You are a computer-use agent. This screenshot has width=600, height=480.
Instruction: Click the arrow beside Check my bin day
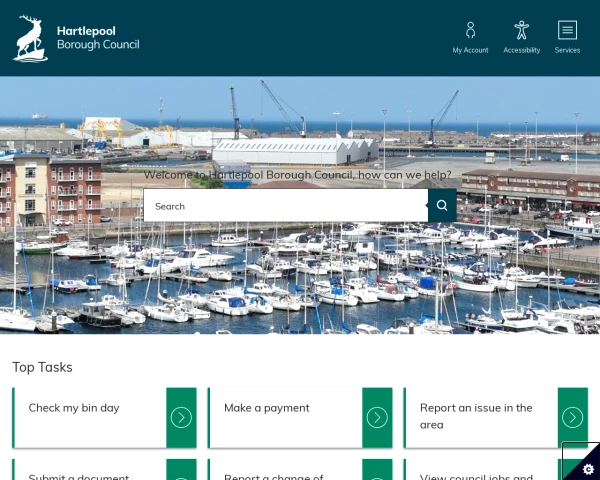point(181,418)
